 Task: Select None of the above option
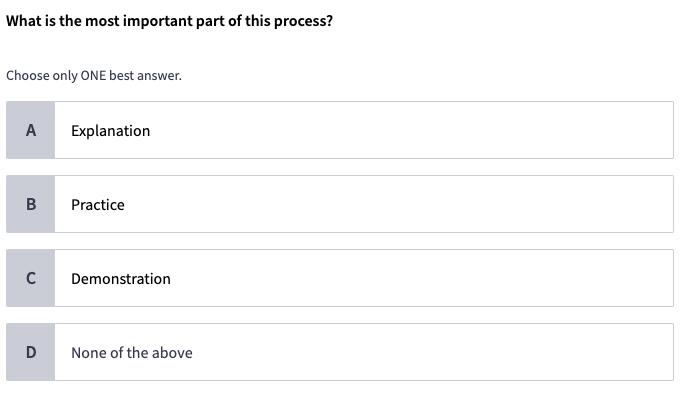tap(340, 352)
